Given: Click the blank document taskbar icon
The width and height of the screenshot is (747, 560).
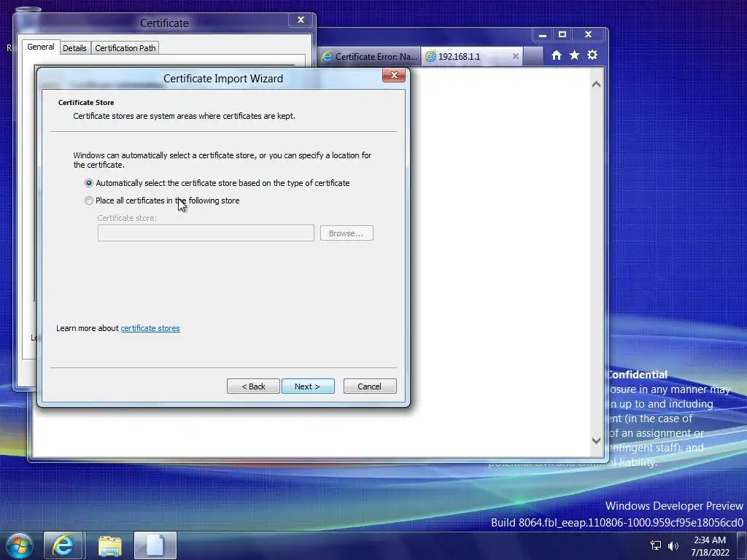Looking at the screenshot, I should 155,545.
